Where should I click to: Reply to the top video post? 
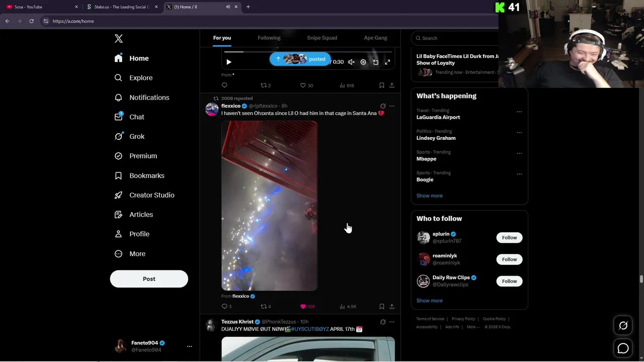click(224, 85)
